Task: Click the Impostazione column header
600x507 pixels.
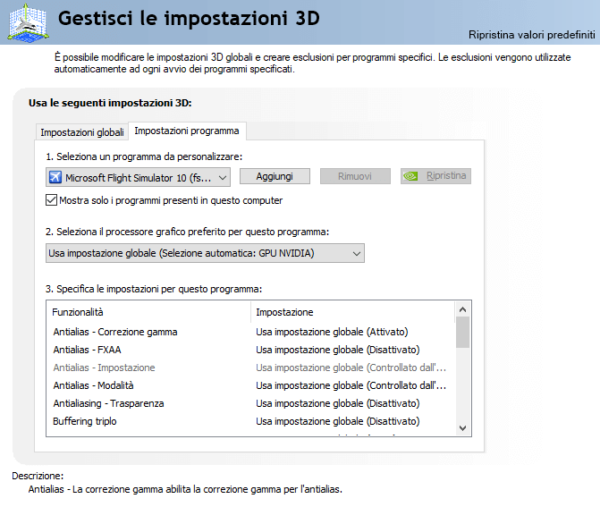Action: 353,312
